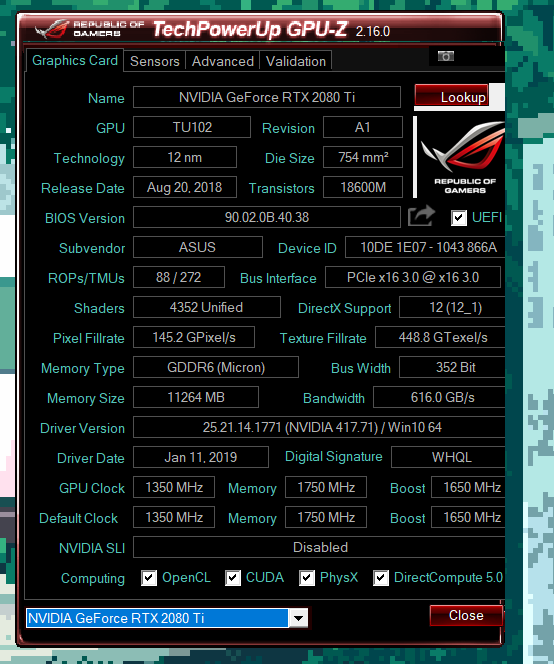The height and width of the screenshot is (664, 554).
Task: Click the Name field showing RTX 2080 Ti
Action: 267,97
